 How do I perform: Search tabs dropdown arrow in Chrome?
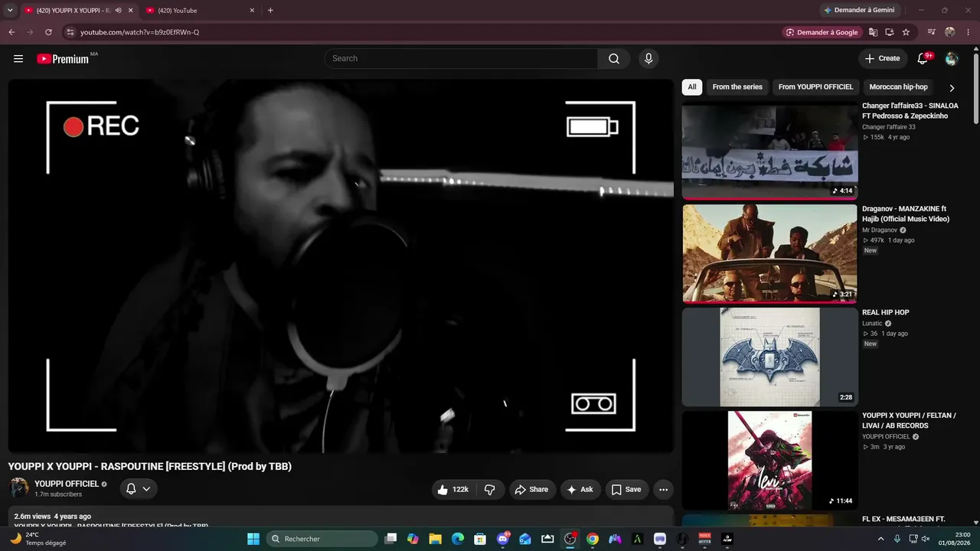[x=10, y=11]
